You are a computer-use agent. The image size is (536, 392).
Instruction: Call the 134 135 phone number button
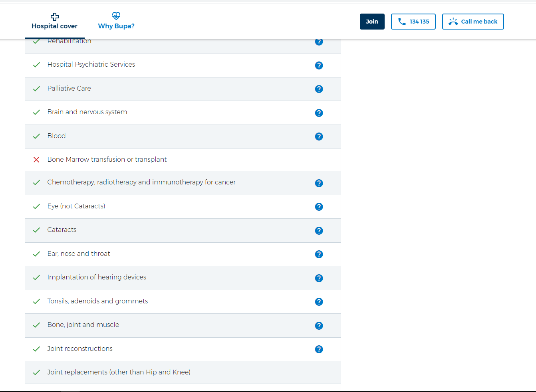point(413,22)
